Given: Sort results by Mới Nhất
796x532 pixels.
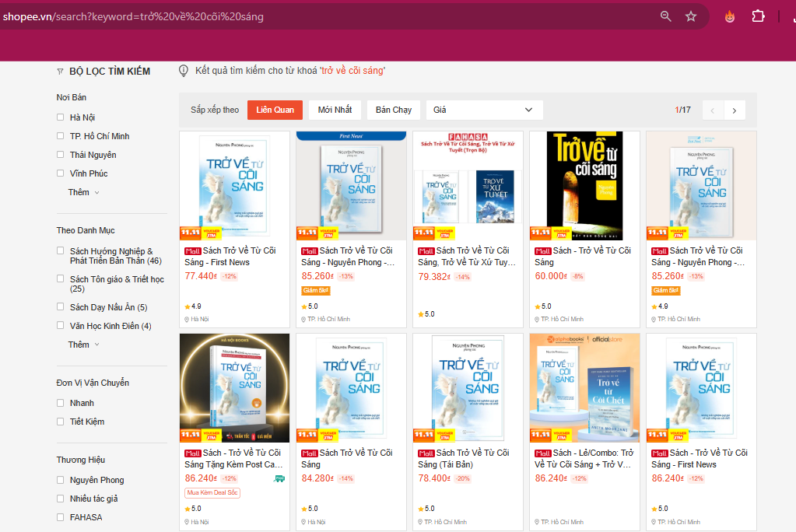Looking at the screenshot, I should 335,110.
